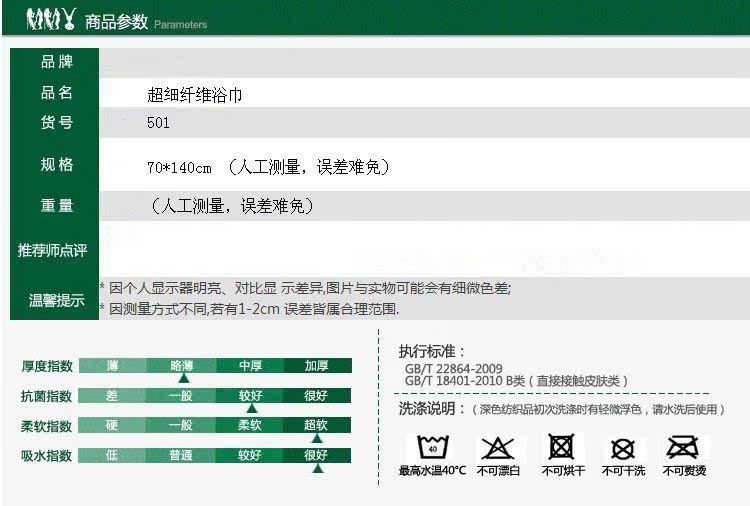The height and width of the screenshot is (506, 750).
Task: Click the 最高水温40°C caption
Action: pyautogui.click(x=432, y=471)
